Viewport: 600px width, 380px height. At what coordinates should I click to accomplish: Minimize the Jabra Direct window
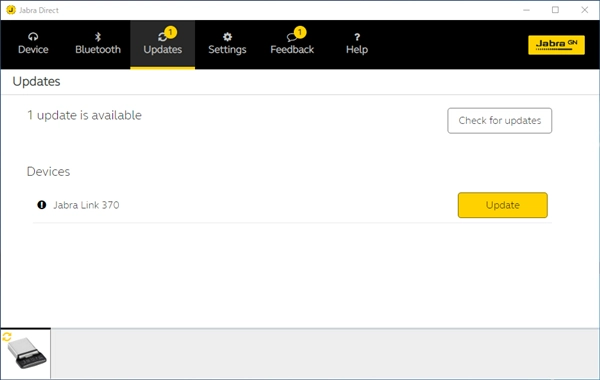(x=527, y=10)
